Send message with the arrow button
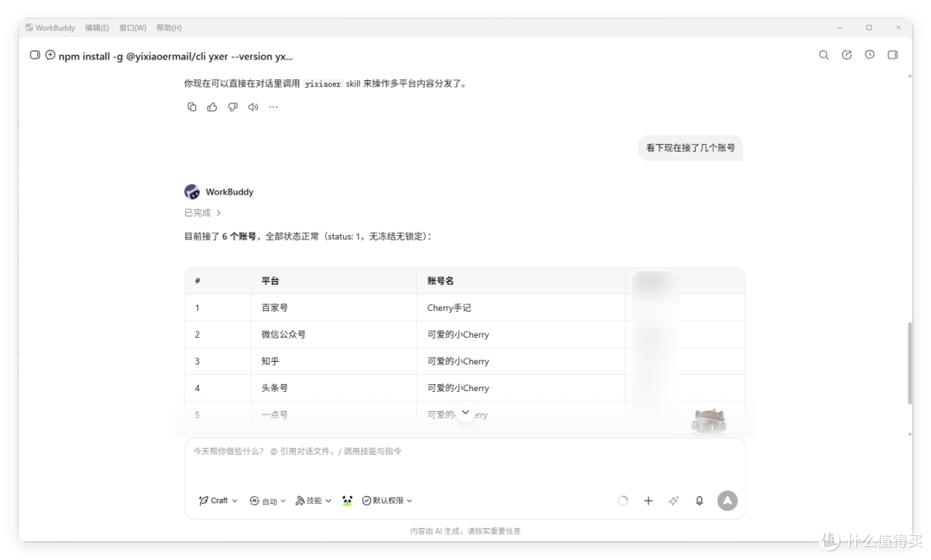931x560 pixels. [728, 501]
